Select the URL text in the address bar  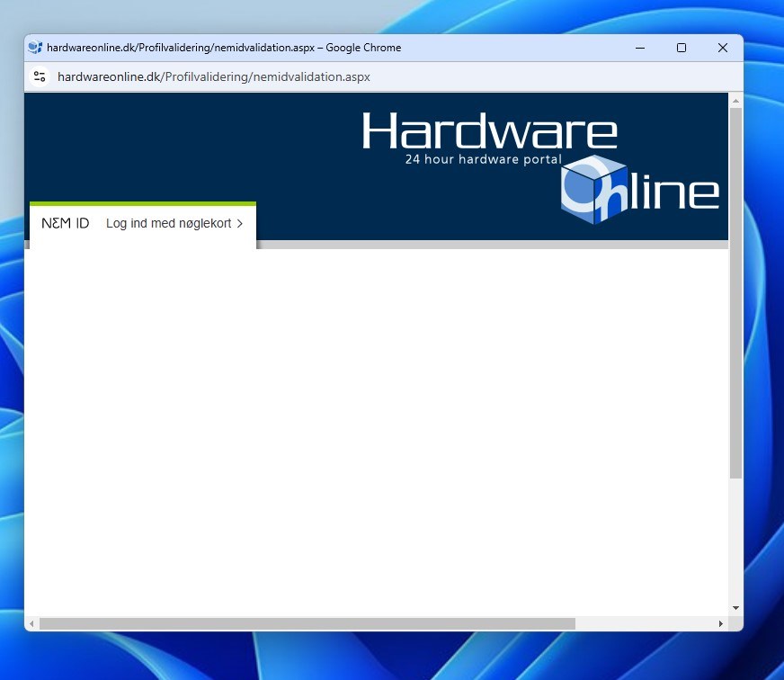[213, 76]
